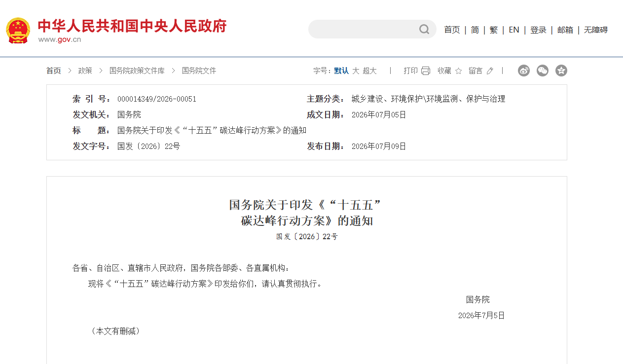623x364 pixels.
Task: Click the 索引号 label
Action: [x=92, y=99]
